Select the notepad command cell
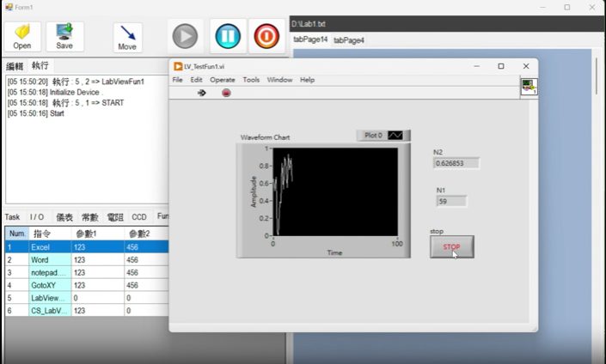606x364 pixels. pyautogui.click(x=50, y=272)
